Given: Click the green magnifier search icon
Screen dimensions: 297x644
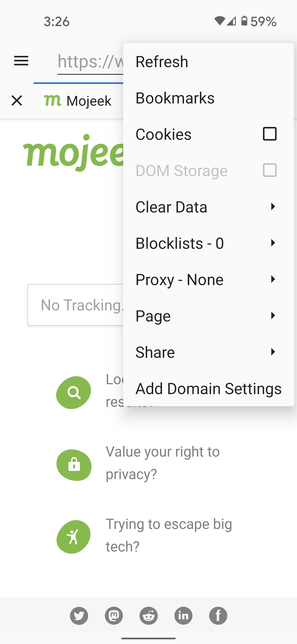Looking at the screenshot, I should [74, 392].
